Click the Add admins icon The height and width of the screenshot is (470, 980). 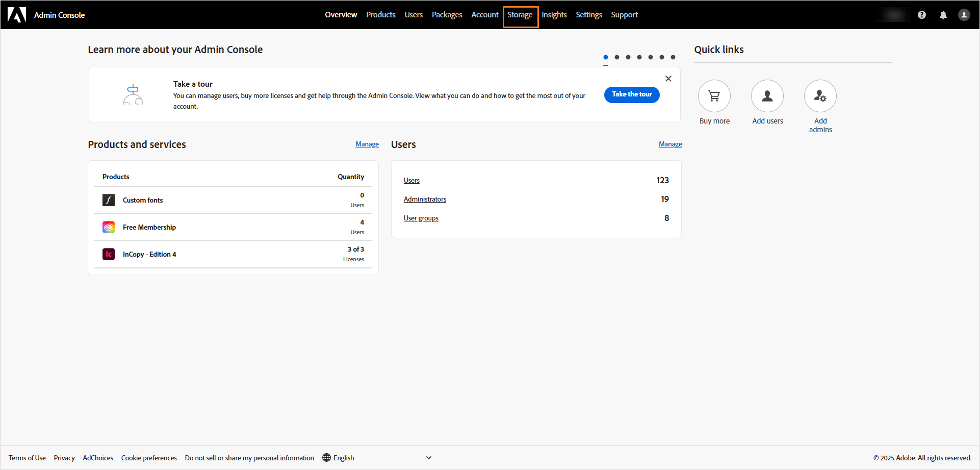coord(820,96)
